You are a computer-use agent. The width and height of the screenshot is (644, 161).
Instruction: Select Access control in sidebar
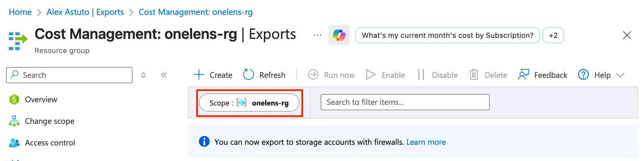[x=50, y=143]
